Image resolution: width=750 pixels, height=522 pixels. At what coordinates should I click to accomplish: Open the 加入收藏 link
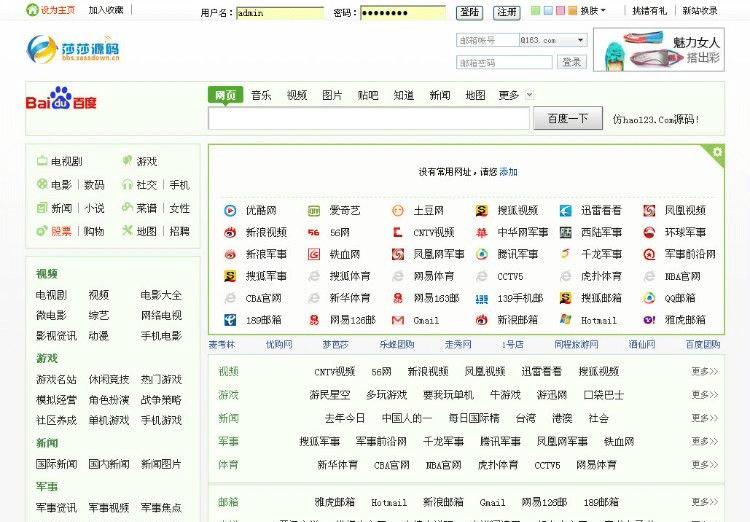click(106, 10)
